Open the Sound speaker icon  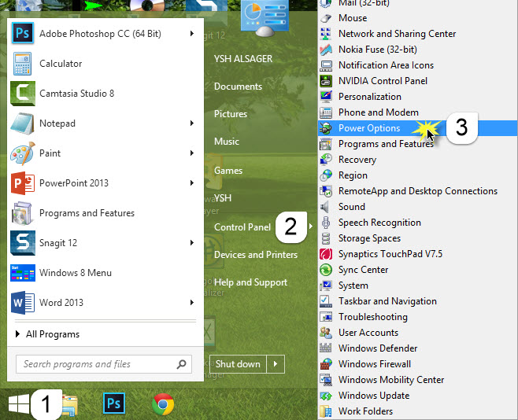pos(325,207)
